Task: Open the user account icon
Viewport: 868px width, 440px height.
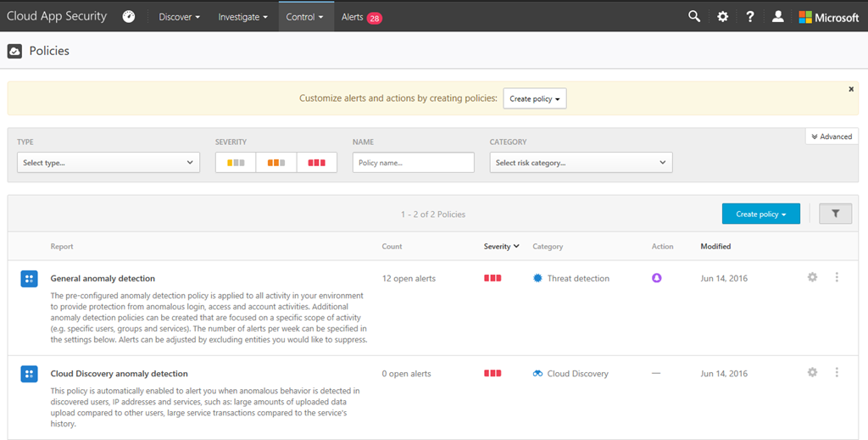Action: pos(777,16)
